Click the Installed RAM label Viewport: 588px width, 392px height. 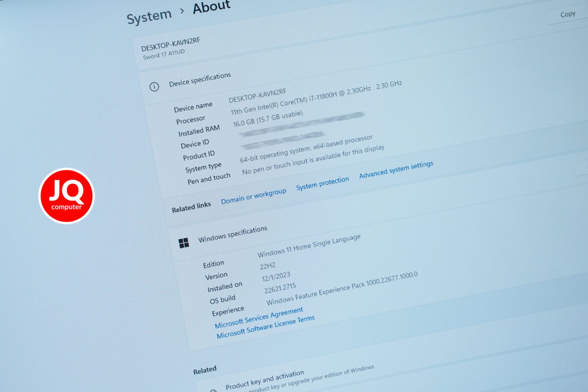click(x=199, y=131)
